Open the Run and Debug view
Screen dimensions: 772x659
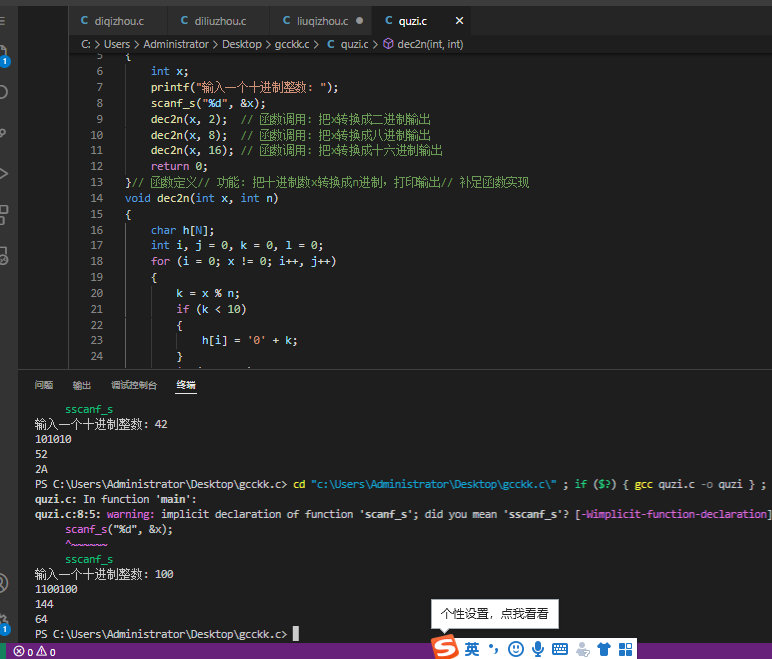4,174
